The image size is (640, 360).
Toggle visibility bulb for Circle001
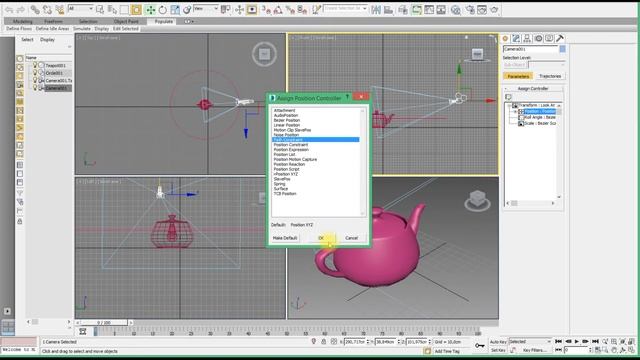point(35,73)
